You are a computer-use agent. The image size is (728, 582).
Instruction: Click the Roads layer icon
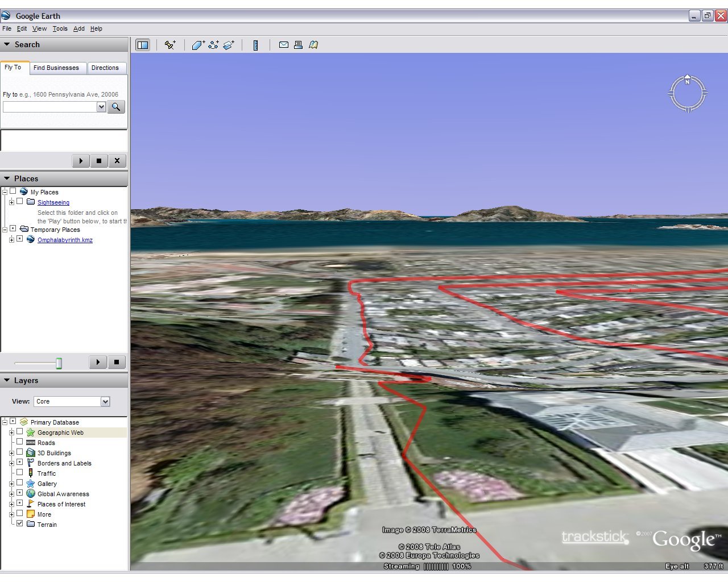(31, 443)
